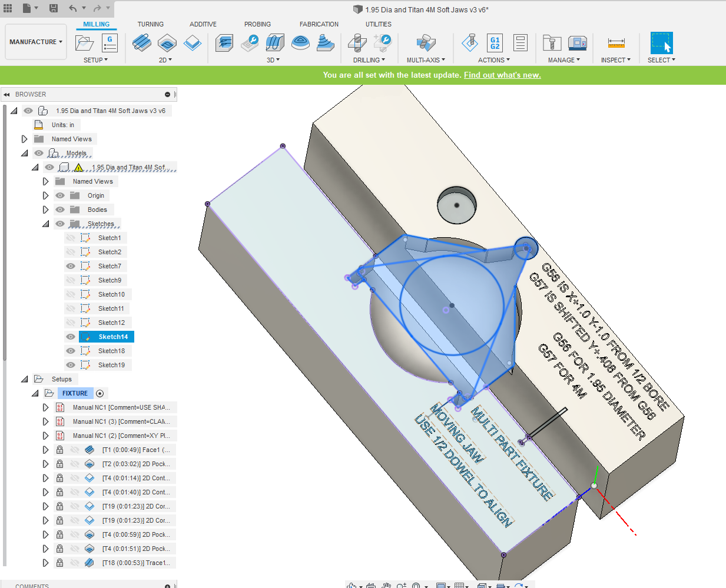Activate the FIXTURE setup radio button
This screenshot has width=726, height=588.
100,393
